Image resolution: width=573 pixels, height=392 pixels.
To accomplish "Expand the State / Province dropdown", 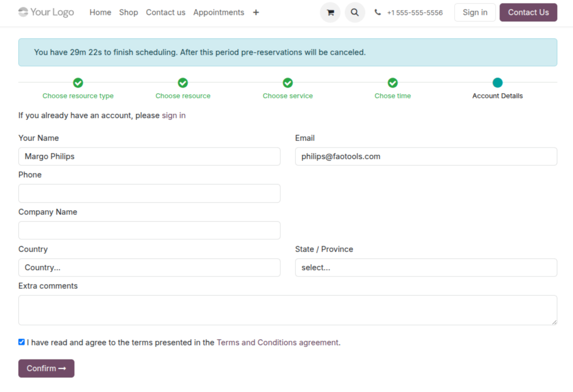I will [x=426, y=268].
